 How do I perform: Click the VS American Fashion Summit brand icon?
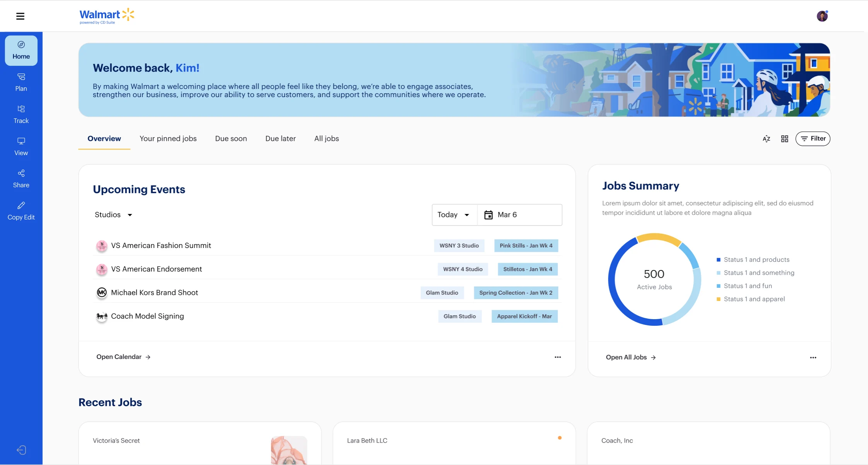pos(102,246)
